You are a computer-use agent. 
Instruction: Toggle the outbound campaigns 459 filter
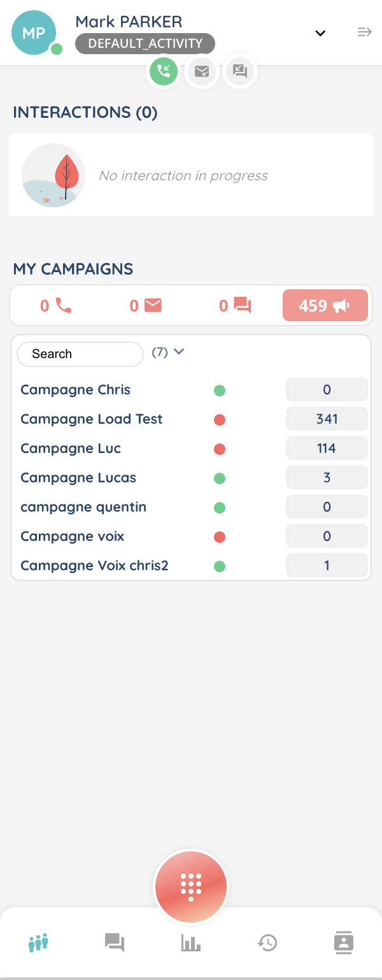[x=325, y=306]
